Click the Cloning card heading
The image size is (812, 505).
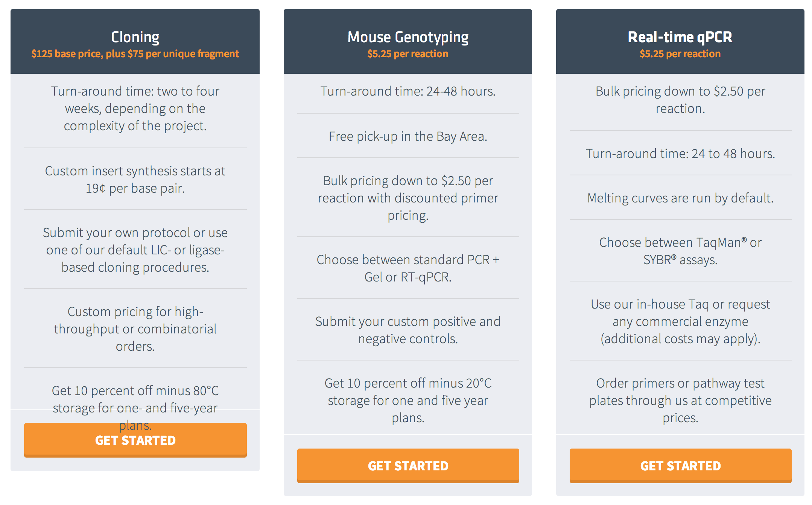pyautogui.click(x=135, y=37)
